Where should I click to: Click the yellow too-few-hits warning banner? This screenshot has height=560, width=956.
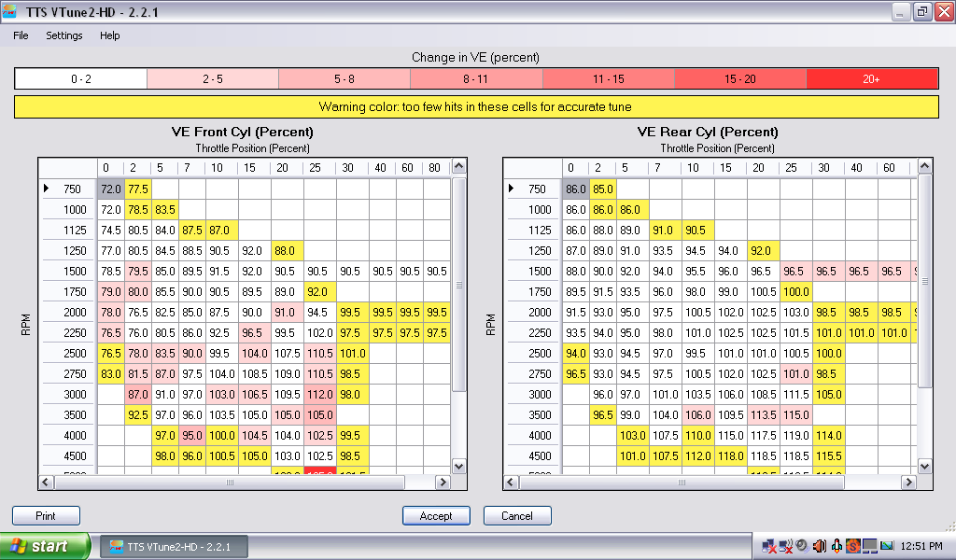[x=476, y=106]
